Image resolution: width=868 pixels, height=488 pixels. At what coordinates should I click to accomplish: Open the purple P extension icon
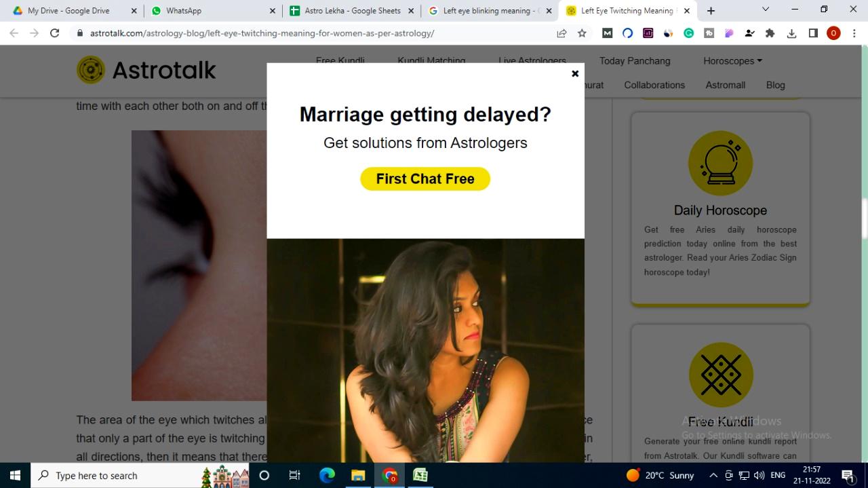tap(729, 33)
